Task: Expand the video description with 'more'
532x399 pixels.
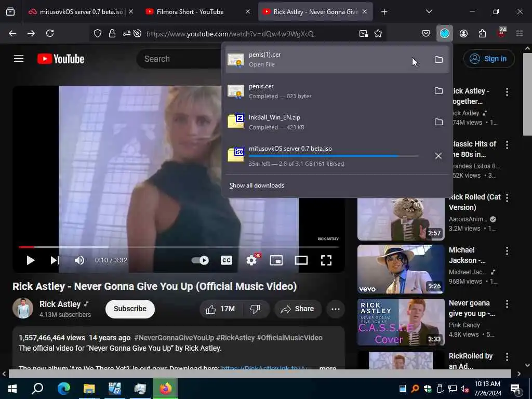Action: tap(327, 367)
